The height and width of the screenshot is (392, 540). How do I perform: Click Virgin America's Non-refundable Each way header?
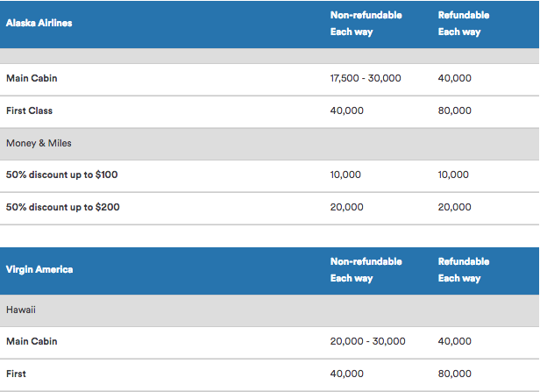(x=366, y=270)
